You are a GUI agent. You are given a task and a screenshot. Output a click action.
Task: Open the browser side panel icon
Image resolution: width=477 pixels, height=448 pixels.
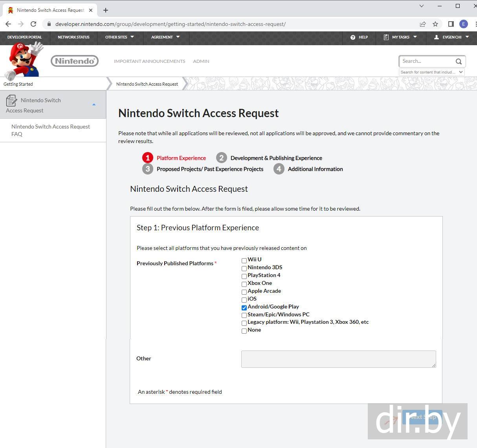pyautogui.click(x=451, y=24)
